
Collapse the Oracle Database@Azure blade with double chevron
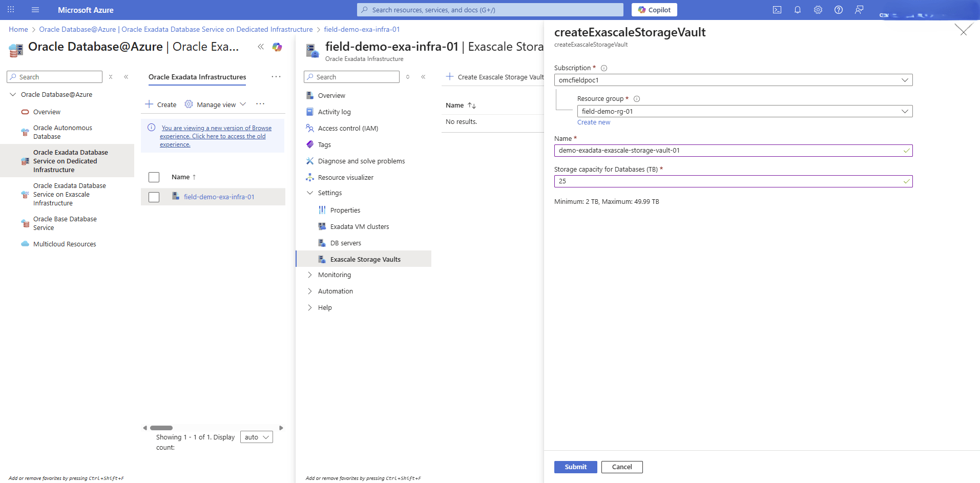[261, 47]
